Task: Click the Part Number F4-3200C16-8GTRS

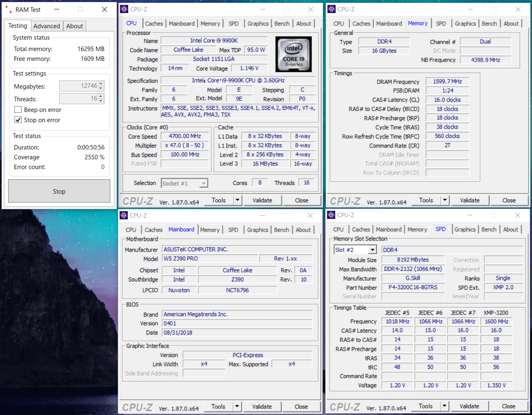Action: tap(413, 287)
